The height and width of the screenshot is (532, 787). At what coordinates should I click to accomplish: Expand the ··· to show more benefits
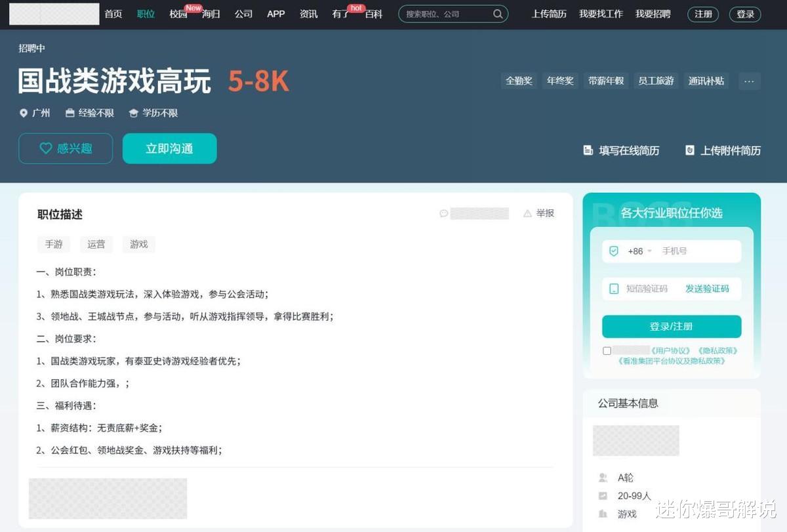click(749, 81)
